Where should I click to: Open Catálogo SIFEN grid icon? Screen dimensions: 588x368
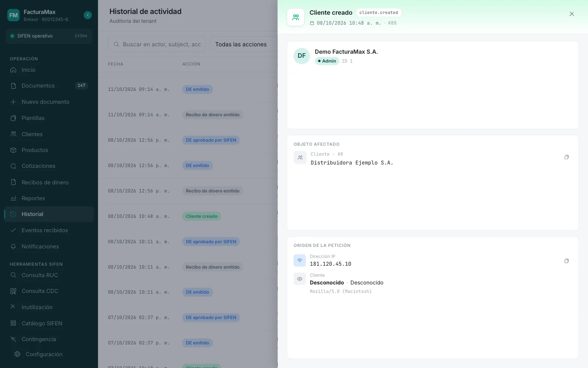pos(13,323)
